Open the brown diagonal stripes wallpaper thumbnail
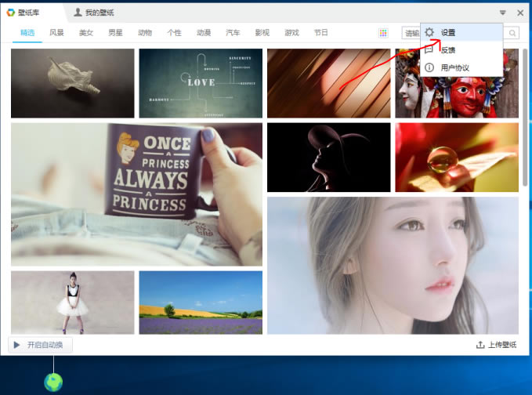532x395 pixels. click(329, 83)
